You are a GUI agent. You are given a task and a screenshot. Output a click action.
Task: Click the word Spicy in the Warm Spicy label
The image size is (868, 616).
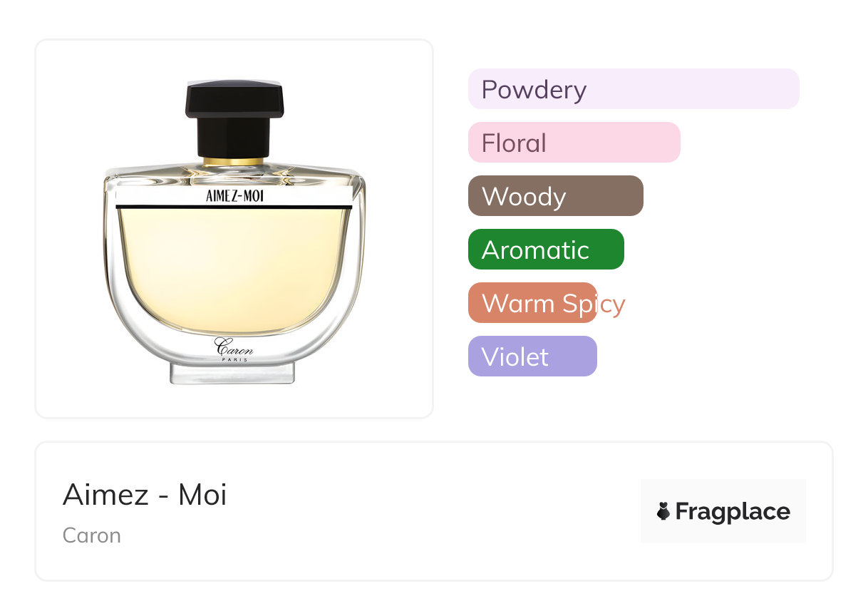pyautogui.click(x=593, y=304)
